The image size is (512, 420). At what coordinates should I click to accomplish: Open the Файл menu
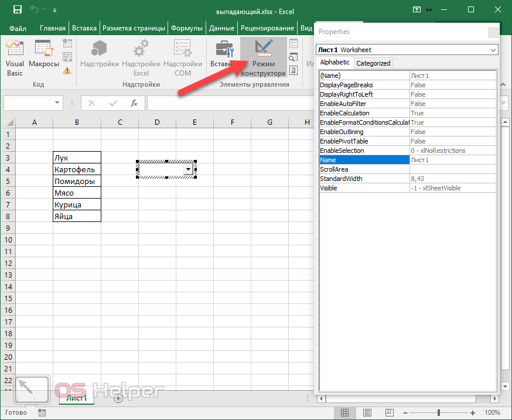(x=18, y=28)
